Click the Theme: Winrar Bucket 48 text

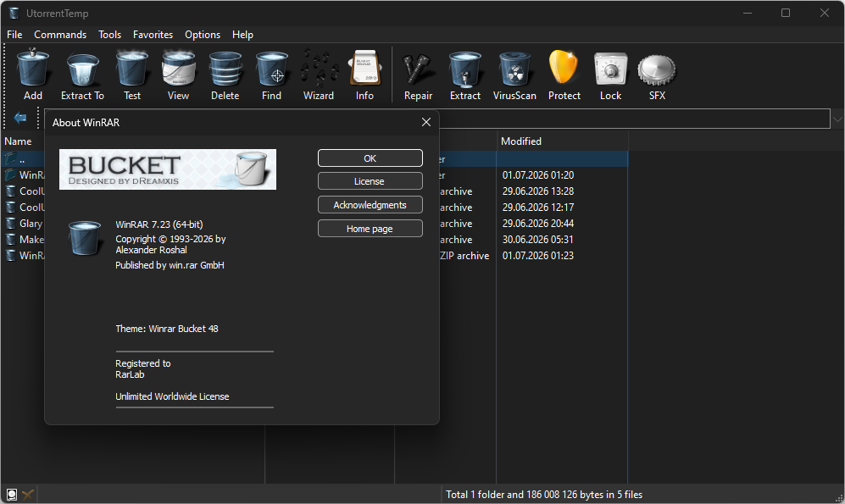[166, 329]
